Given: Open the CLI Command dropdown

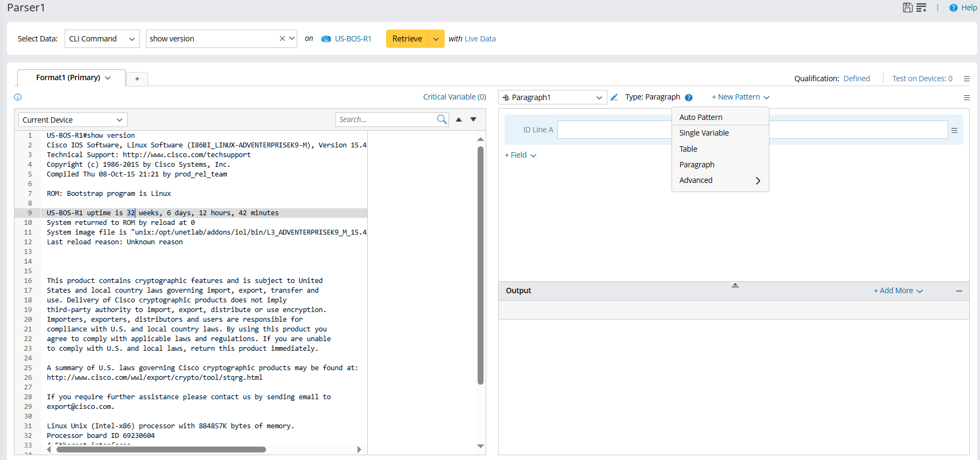Looking at the screenshot, I should 102,39.
